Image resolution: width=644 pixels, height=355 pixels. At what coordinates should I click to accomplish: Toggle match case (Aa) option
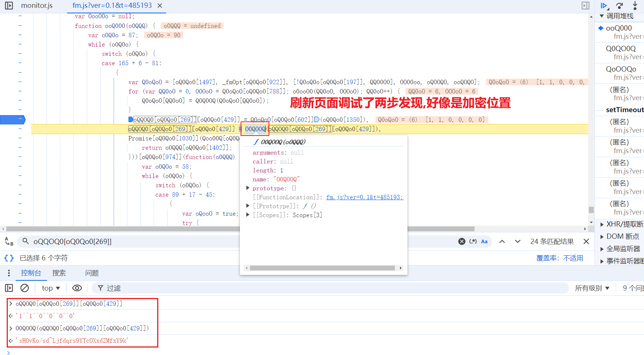click(x=484, y=241)
